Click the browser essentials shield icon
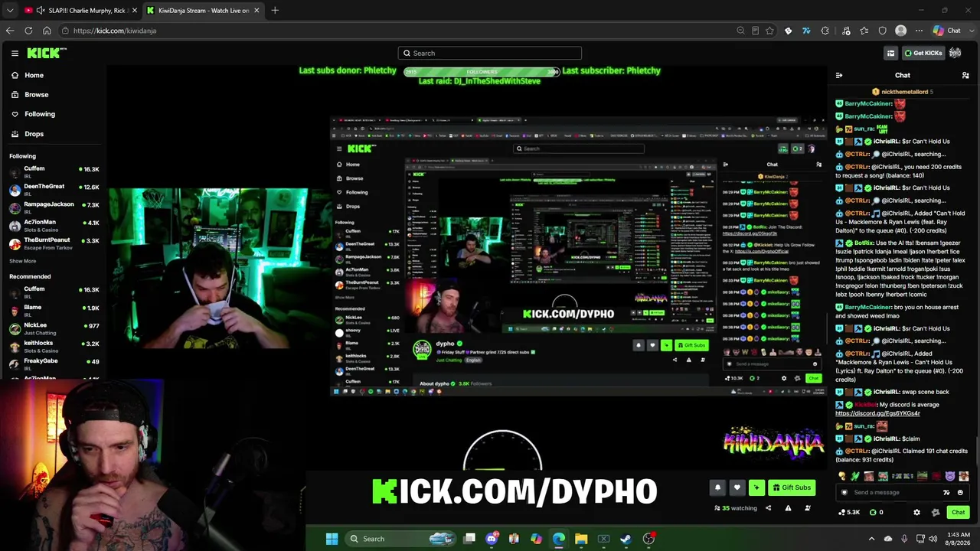The width and height of the screenshot is (980, 551). click(883, 31)
